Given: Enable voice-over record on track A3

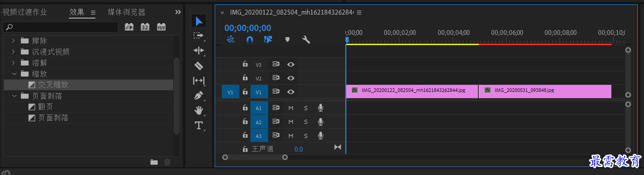Looking at the screenshot, I should [x=321, y=135].
